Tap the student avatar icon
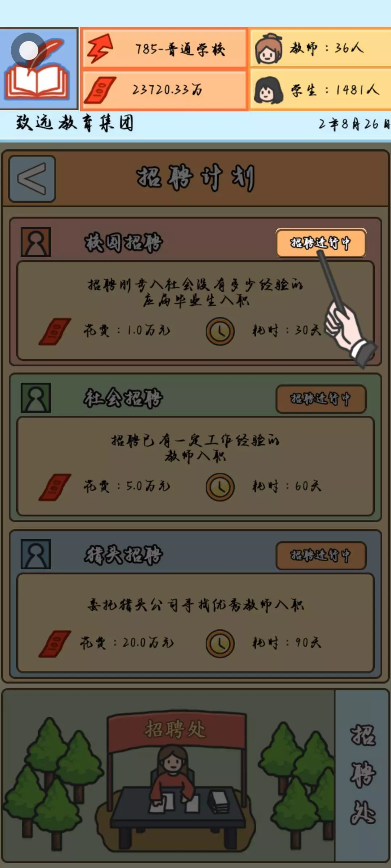Image resolution: width=391 pixels, height=868 pixels. click(x=268, y=90)
